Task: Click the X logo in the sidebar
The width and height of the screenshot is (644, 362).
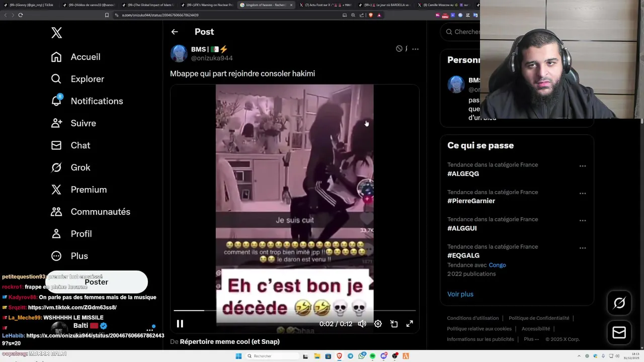Action: (56, 33)
